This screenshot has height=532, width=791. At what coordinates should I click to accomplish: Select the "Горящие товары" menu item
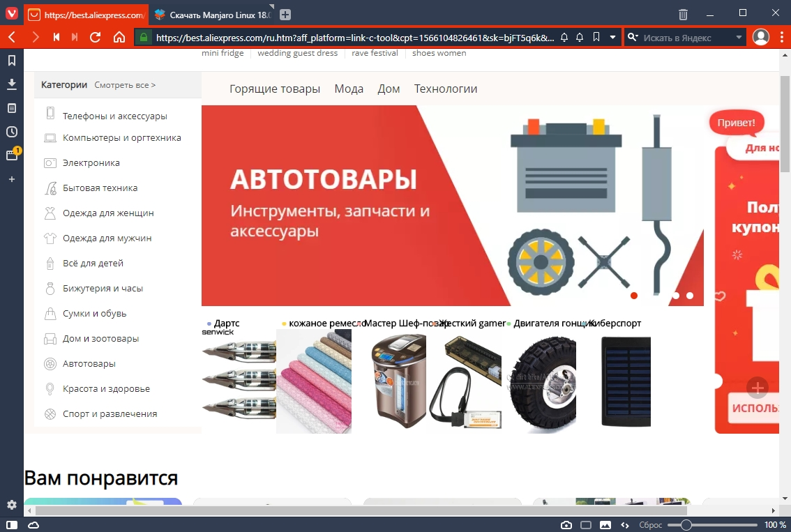coord(275,89)
